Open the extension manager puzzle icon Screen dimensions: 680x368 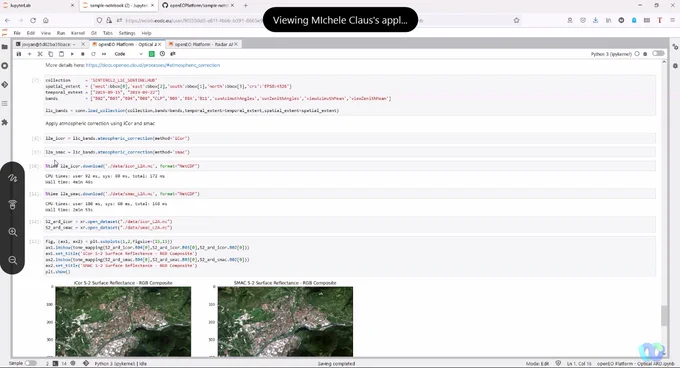(x=5, y=123)
